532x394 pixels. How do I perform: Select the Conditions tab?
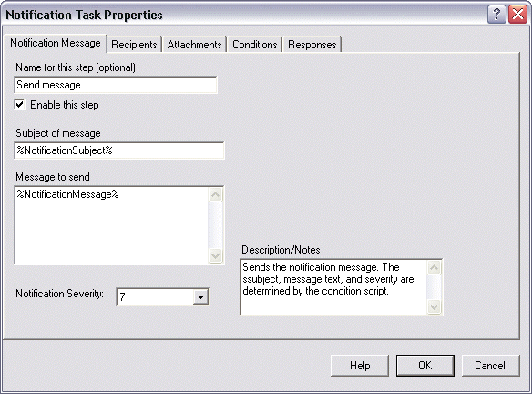pyautogui.click(x=254, y=45)
